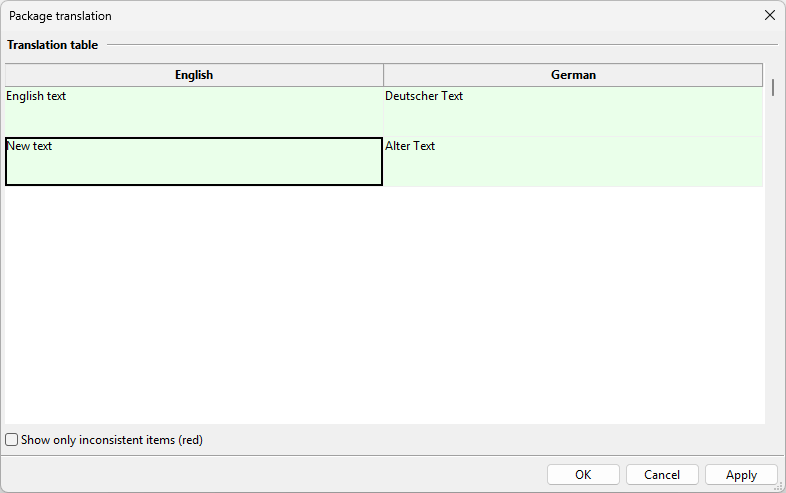Close the Package translation dialog
Screen dimensions: 786x493
coord(770,16)
